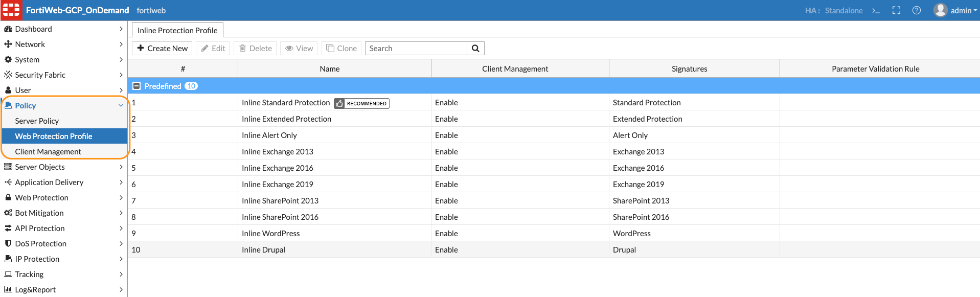Viewport: 980px width, 297px height.
Task: Open the CLI console icon
Action: 876,10
